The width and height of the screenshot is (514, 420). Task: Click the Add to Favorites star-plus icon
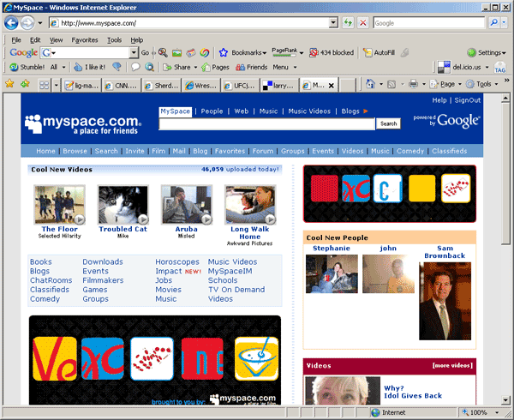(x=25, y=84)
